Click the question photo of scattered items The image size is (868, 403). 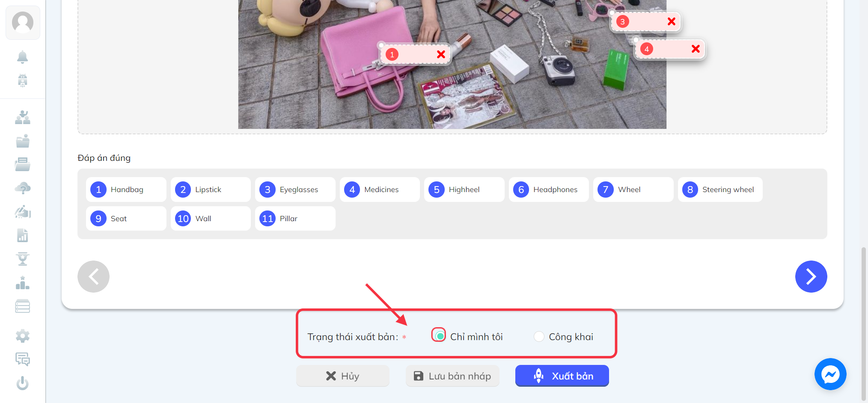(x=452, y=64)
